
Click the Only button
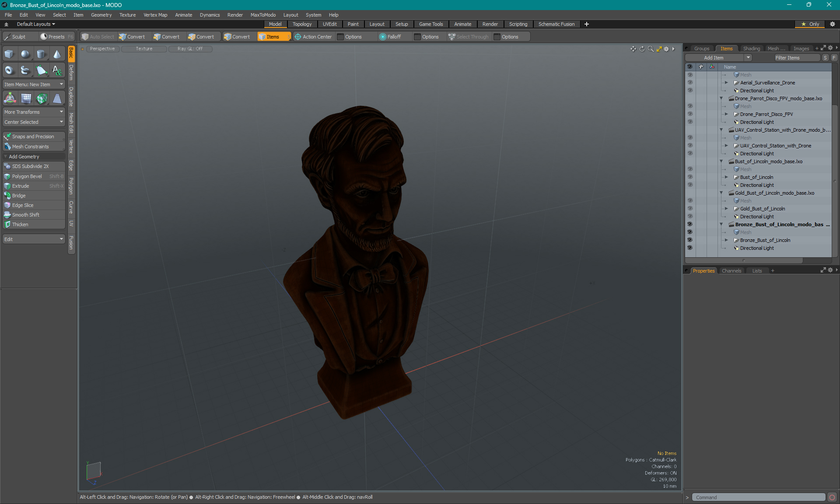coord(810,24)
